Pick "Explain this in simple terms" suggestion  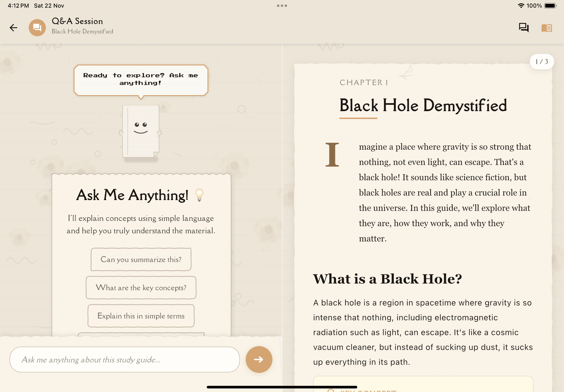[141, 316]
